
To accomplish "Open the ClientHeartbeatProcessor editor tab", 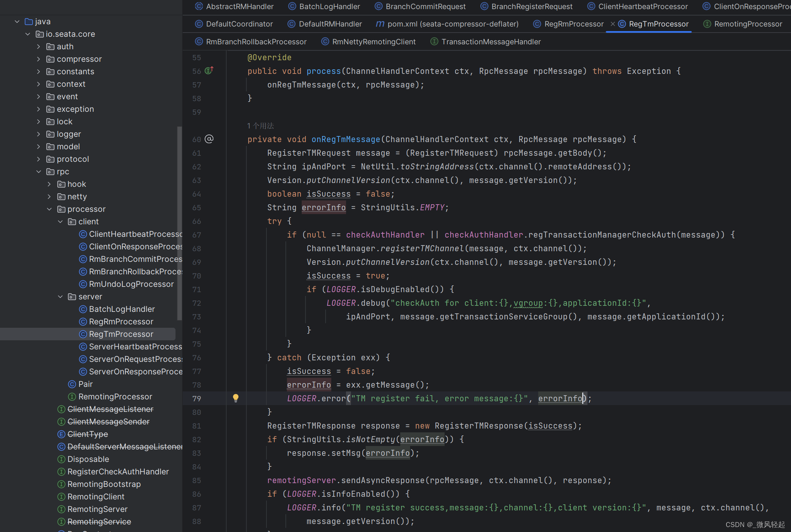I will pyautogui.click(x=637, y=6).
